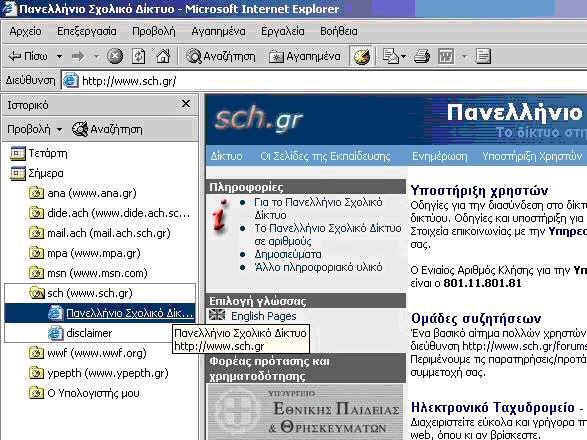Open the Back button history dropdown arrow
587x440 pixels.
click(59, 57)
